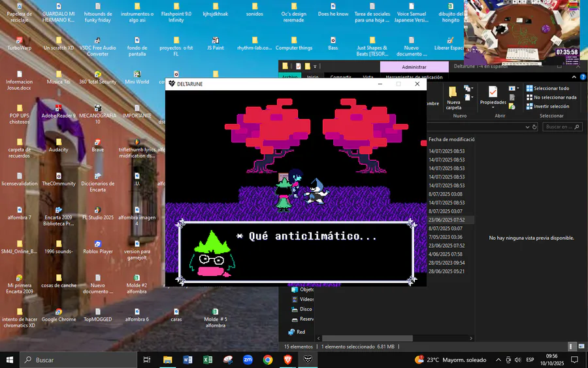Viewport: 588px width, 368px height.
Task: Open Task View on the taskbar
Action: tap(146, 360)
